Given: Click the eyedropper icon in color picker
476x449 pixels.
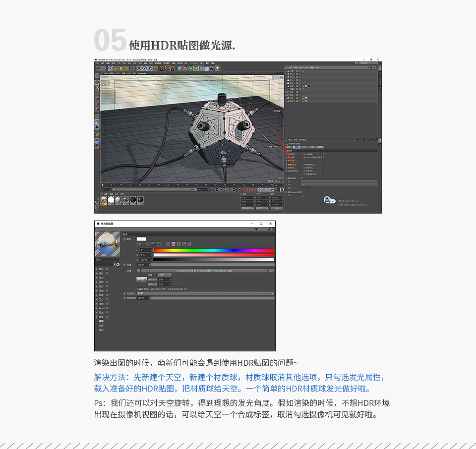Looking at the screenshot, I should (x=198, y=244).
